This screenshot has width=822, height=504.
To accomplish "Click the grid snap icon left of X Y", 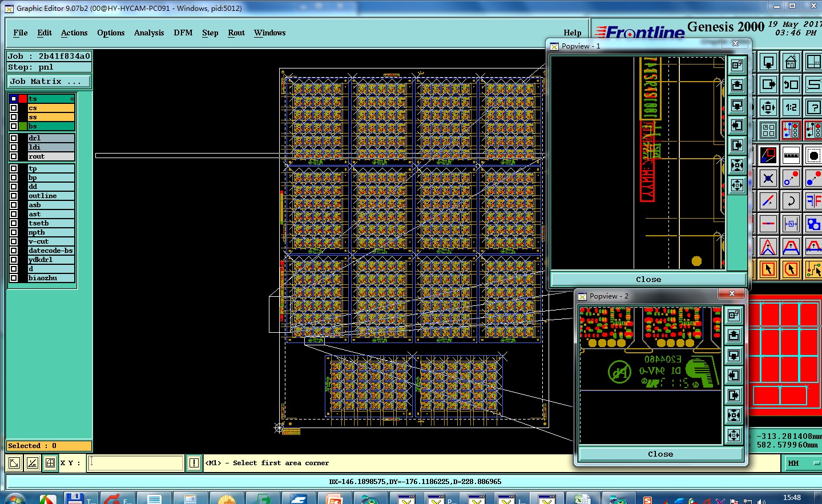I will (x=50, y=463).
